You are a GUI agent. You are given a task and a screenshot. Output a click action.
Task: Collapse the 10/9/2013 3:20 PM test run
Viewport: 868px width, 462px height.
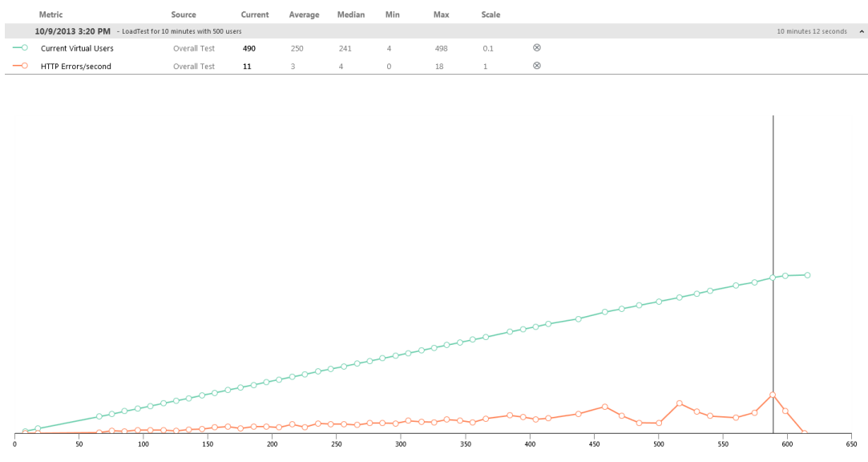(x=862, y=31)
